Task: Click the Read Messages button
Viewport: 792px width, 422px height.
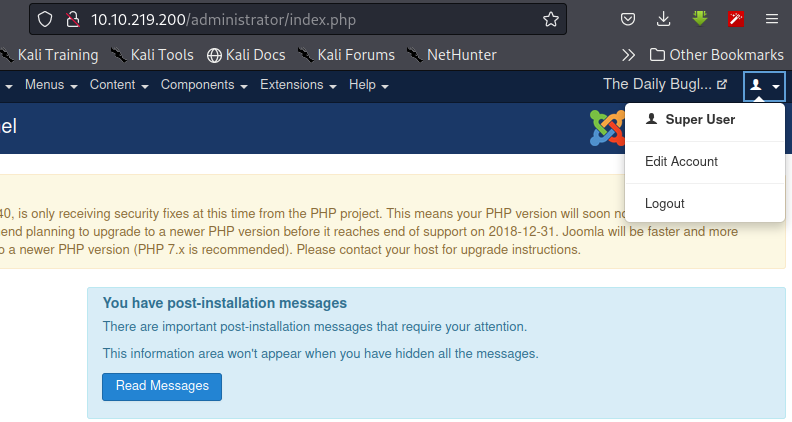Action: (162, 387)
